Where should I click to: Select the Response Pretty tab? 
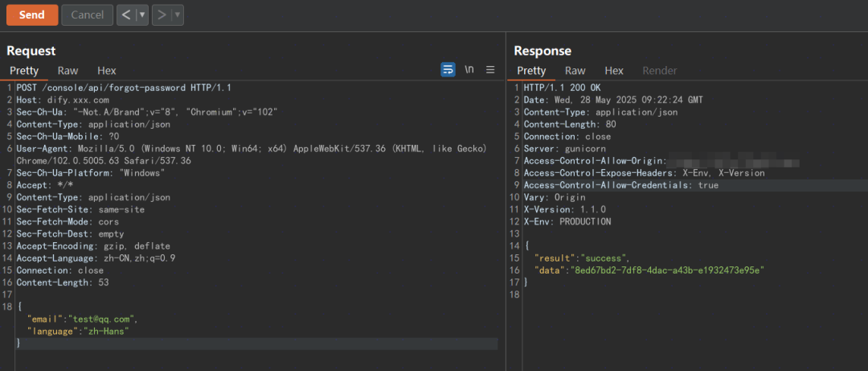(x=531, y=71)
